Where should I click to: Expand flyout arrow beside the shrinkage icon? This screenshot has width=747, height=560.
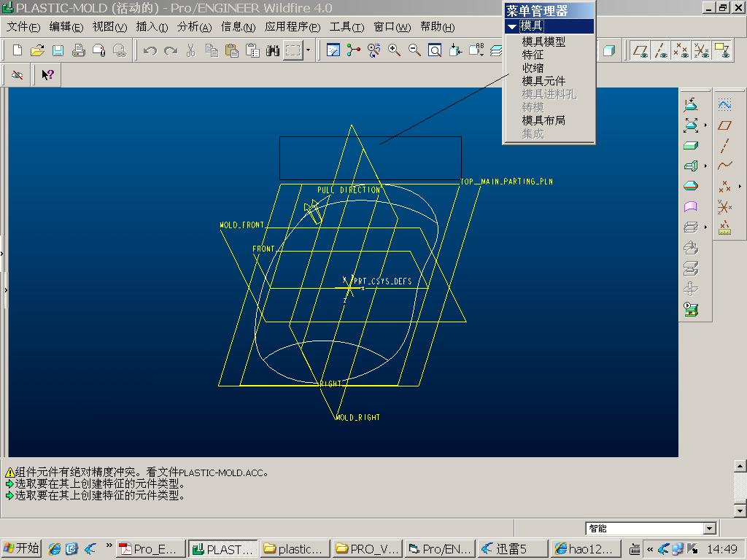click(x=705, y=125)
